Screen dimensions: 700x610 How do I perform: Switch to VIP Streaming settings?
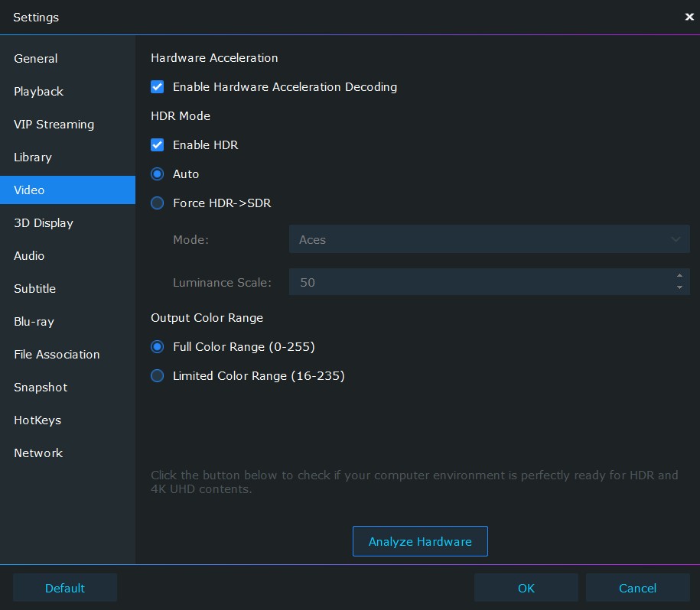(67, 125)
